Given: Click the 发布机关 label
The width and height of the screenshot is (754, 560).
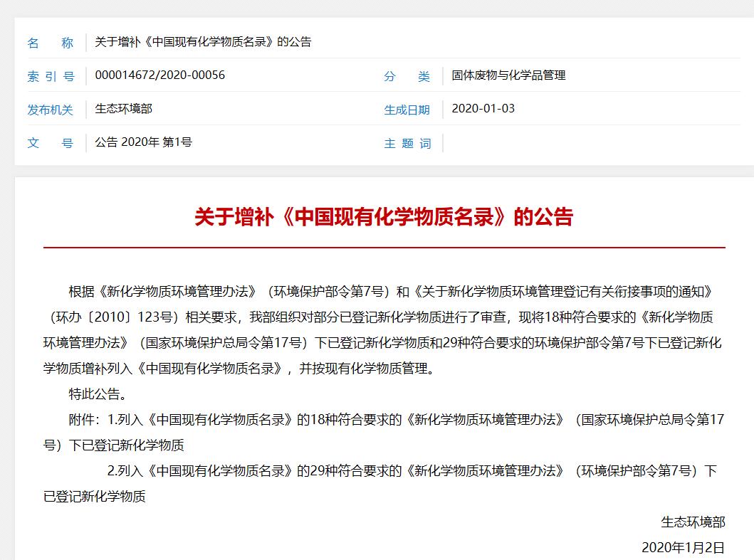Looking at the screenshot, I should pos(50,110).
